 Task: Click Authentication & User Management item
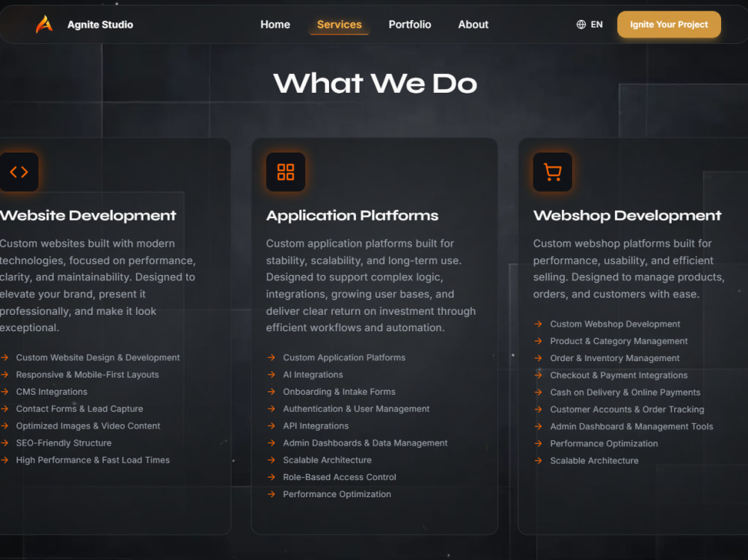click(356, 409)
